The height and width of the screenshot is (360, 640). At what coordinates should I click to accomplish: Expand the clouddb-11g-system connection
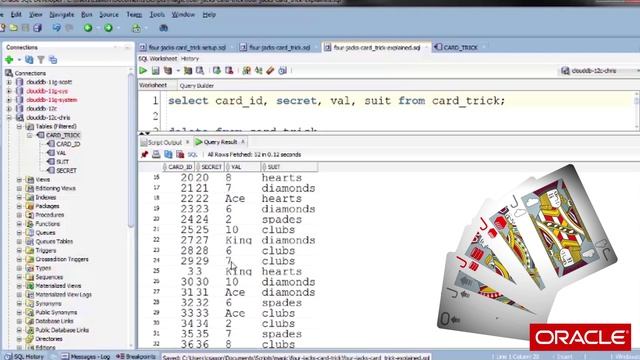pyautogui.click(x=9, y=100)
